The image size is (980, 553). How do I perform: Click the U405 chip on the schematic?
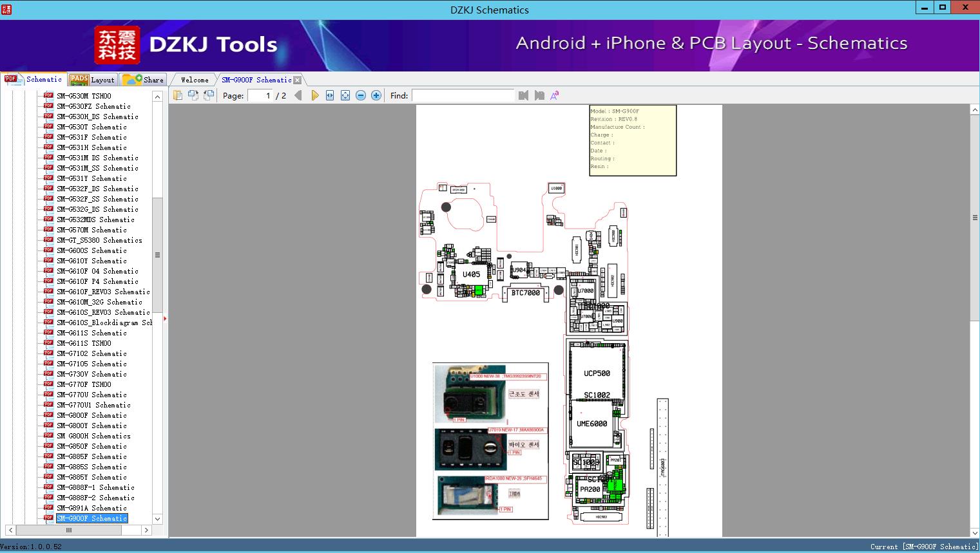[x=471, y=274]
